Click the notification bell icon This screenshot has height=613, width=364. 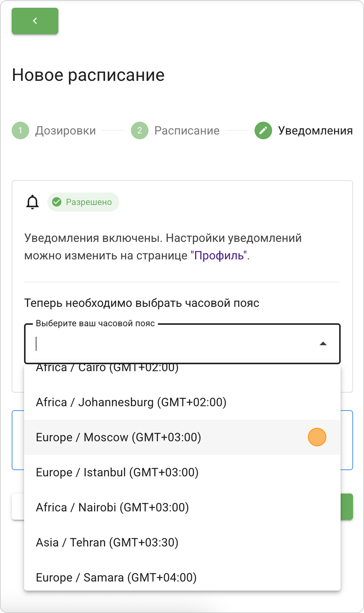point(32,202)
